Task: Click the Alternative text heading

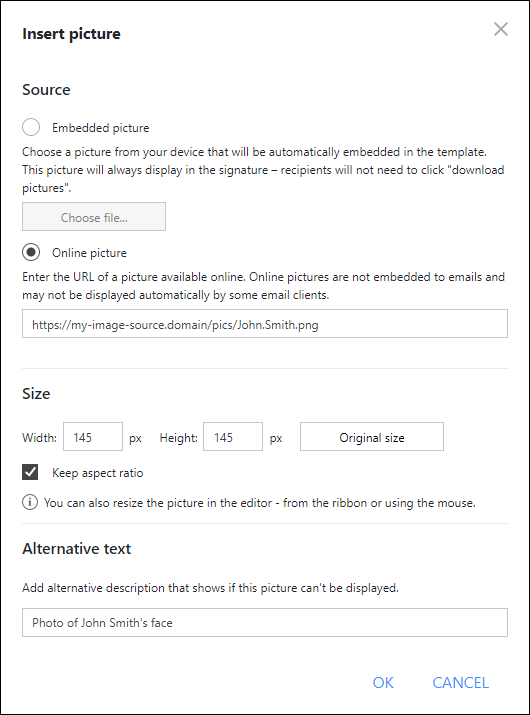Action: [77, 548]
